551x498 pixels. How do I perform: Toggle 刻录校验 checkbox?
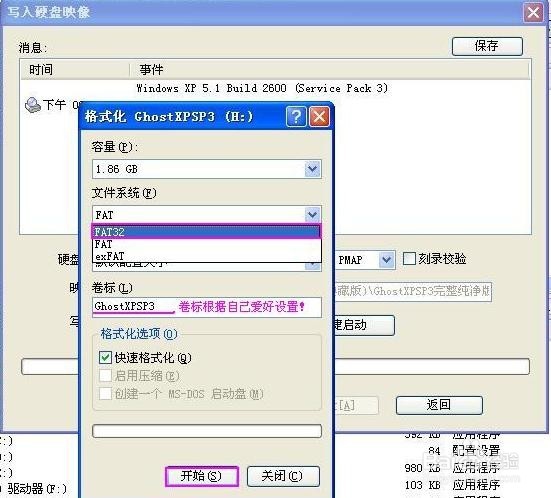pos(409,259)
